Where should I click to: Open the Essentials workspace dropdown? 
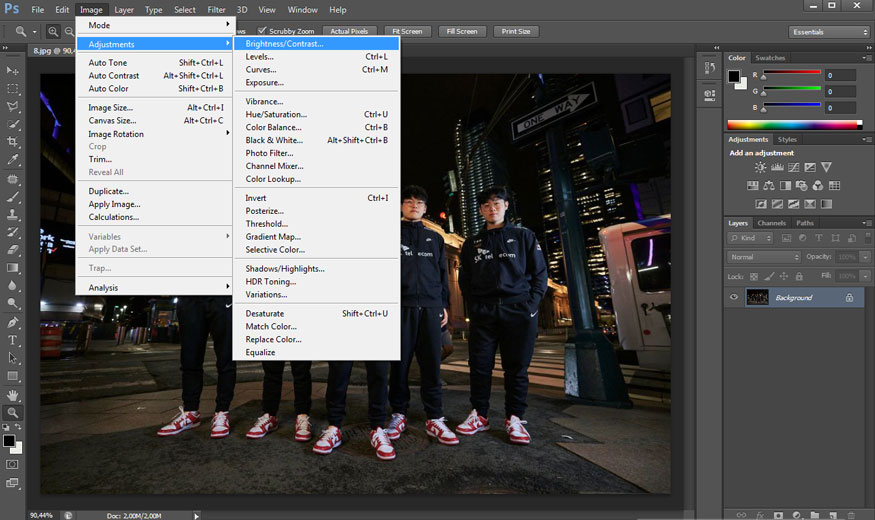point(829,32)
